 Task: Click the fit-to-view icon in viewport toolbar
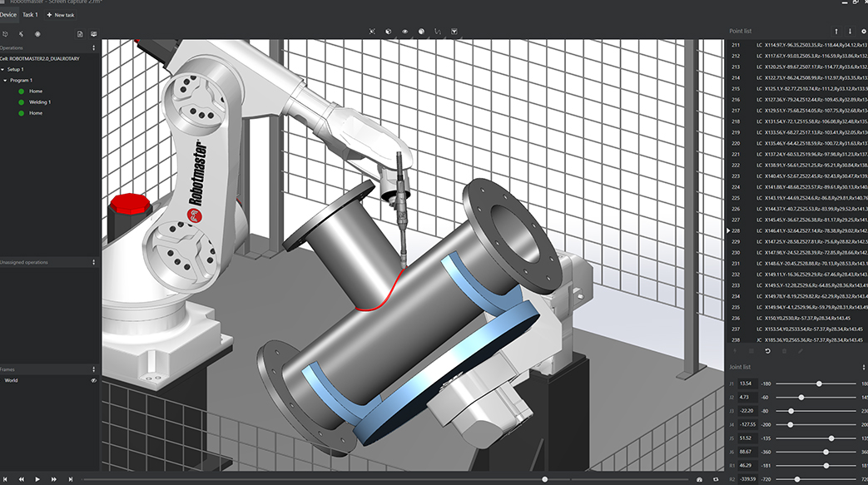pyautogui.click(x=372, y=32)
